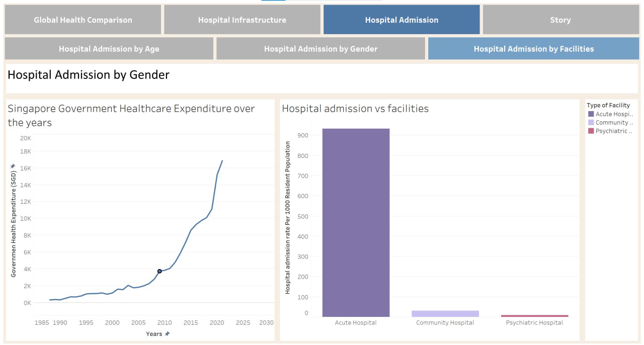Toggle the Acute Hospital legend entry

point(612,114)
